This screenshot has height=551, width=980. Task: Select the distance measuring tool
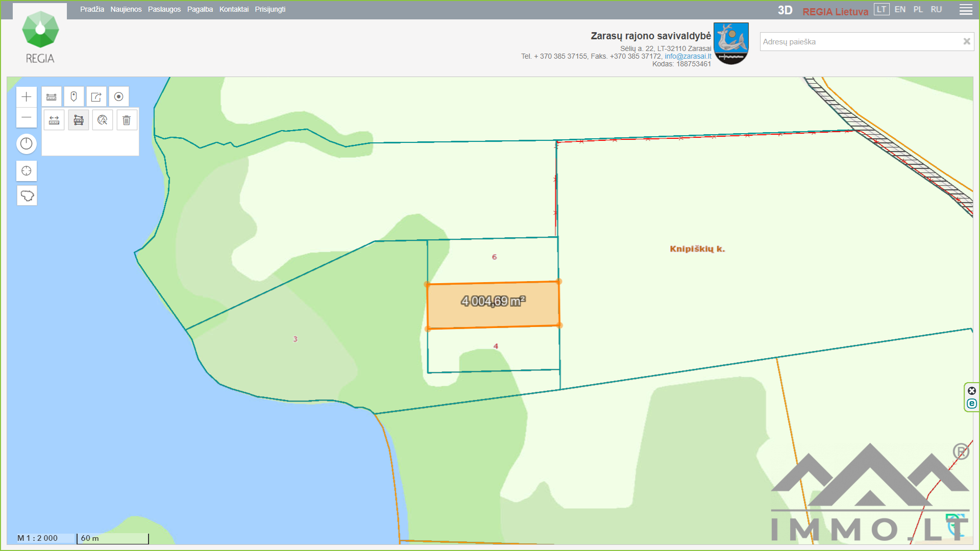(54, 120)
